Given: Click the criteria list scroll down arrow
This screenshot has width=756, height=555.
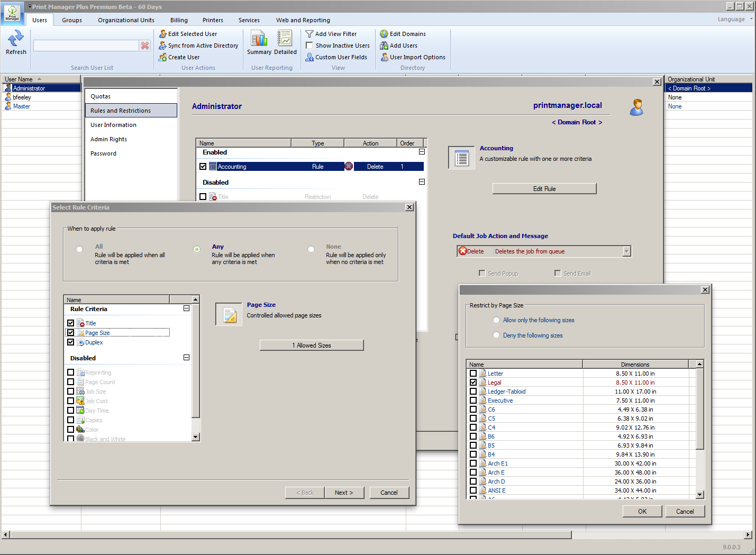Looking at the screenshot, I should 196,437.
